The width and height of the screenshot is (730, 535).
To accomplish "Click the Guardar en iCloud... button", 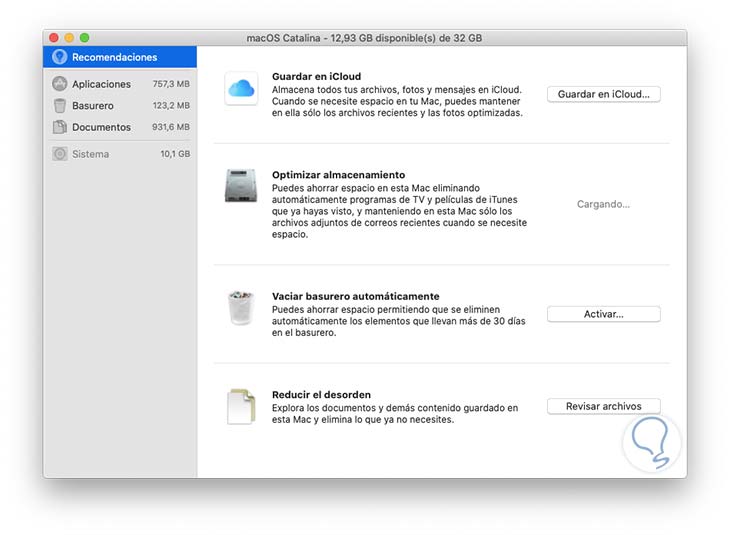I will [603, 94].
